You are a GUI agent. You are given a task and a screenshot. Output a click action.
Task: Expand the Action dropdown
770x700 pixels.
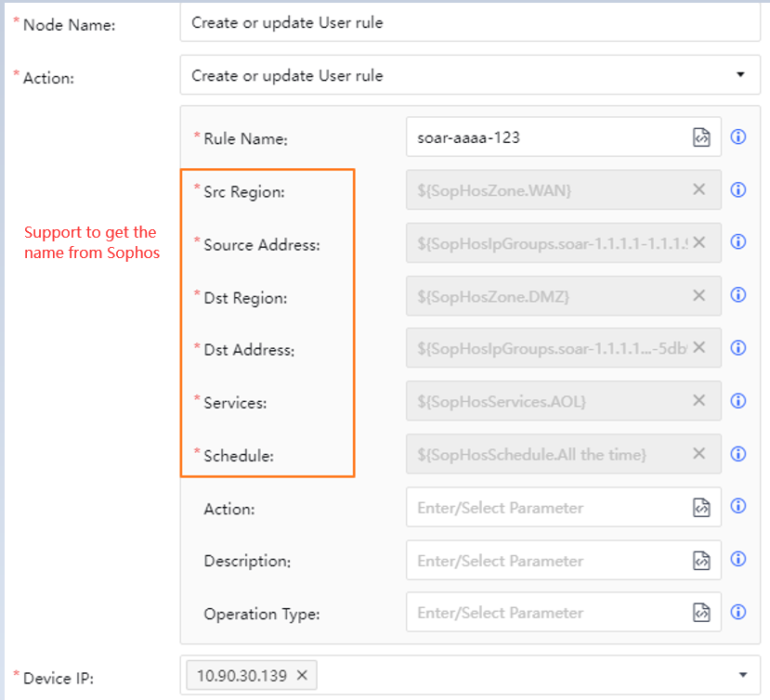click(x=740, y=75)
